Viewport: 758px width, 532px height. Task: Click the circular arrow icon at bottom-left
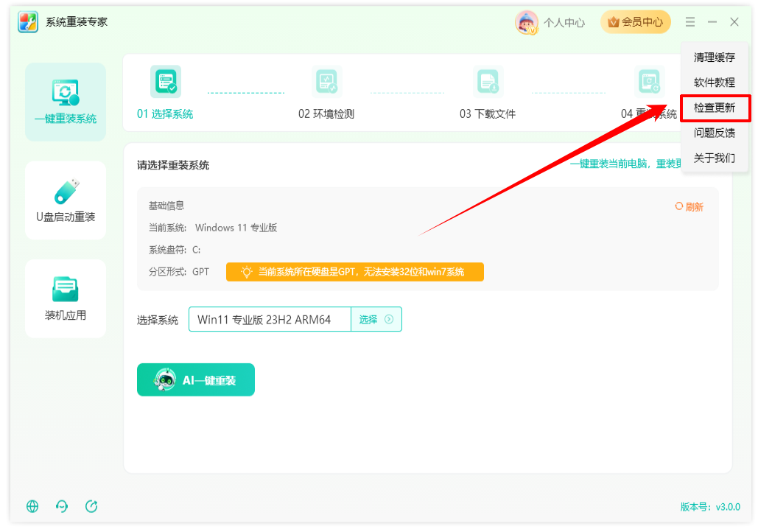(91, 506)
